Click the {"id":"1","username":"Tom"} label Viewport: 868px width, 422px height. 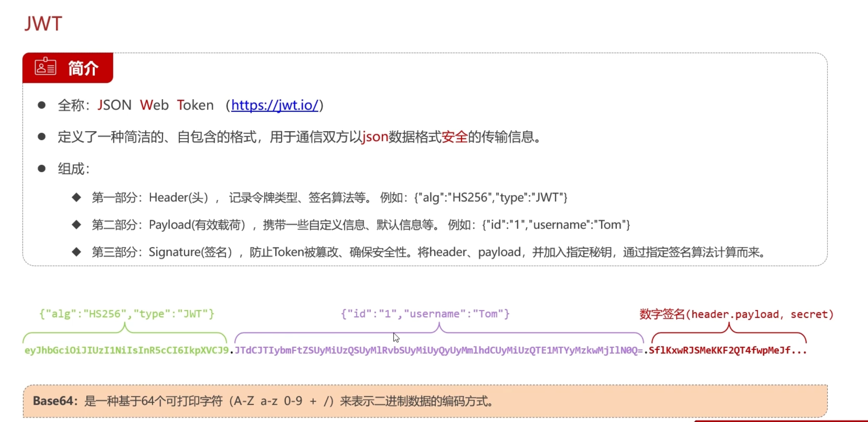pyautogui.click(x=426, y=313)
